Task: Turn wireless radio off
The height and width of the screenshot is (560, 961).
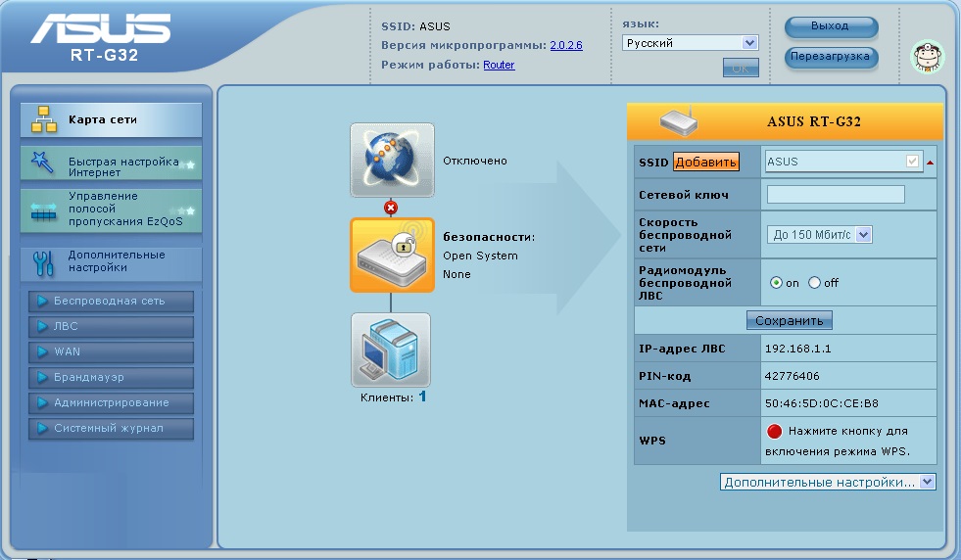Action: (x=814, y=283)
